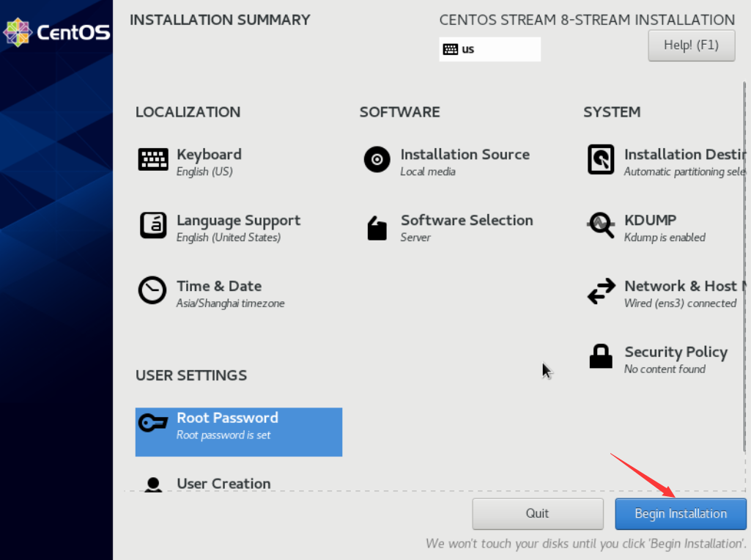
Task: Click the Time & Date clock icon
Action: (152, 290)
